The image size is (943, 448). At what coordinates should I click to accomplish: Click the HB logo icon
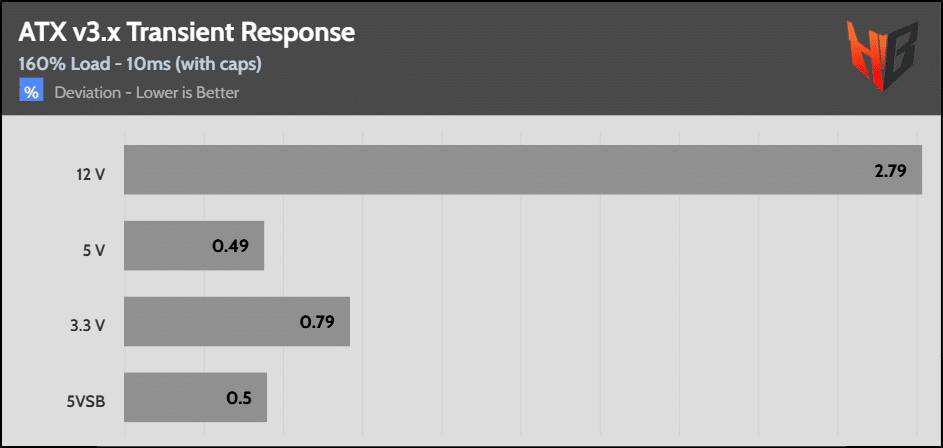(x=882, y=55)
